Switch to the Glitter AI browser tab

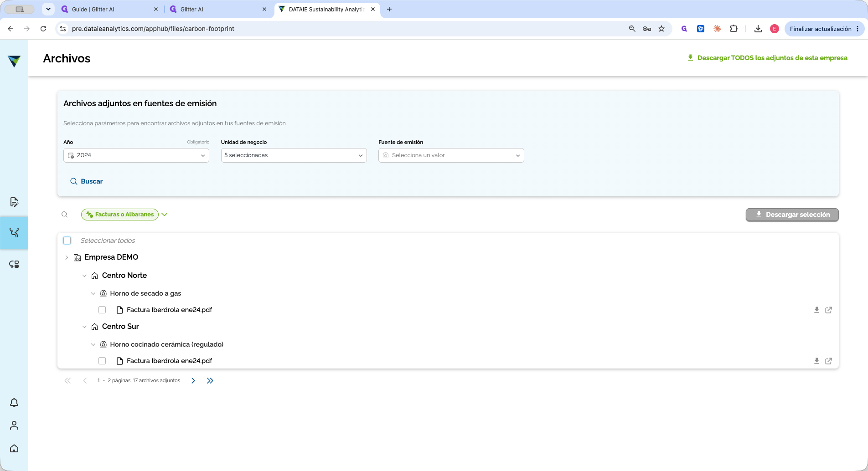[217, 9]
